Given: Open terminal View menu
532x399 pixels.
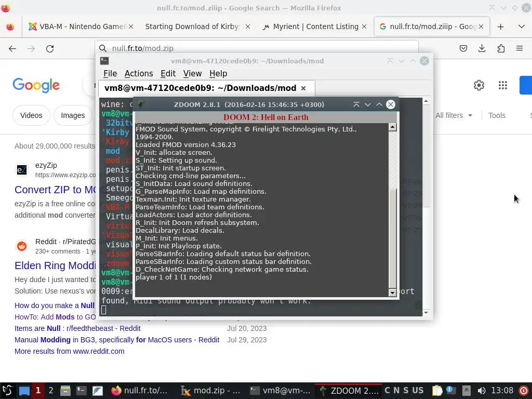Looking at the screenshot, I should pos(192,74).
